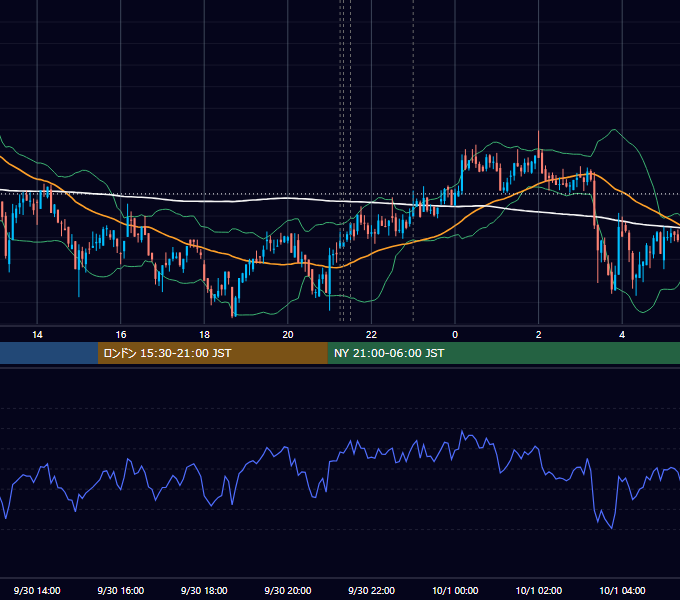The width and height of the screenshot is (680, 600).
Task: Click the 10/1 04:00 time label
Action: (622, 590)
